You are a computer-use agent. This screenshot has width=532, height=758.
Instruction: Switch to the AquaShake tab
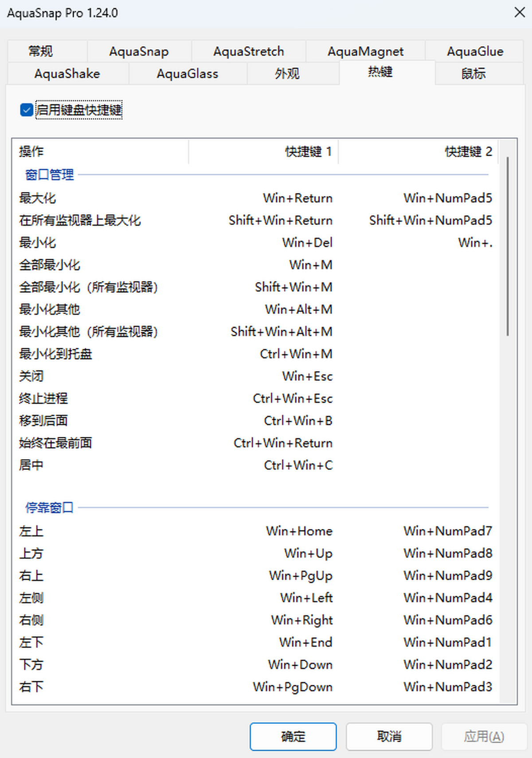67,74
